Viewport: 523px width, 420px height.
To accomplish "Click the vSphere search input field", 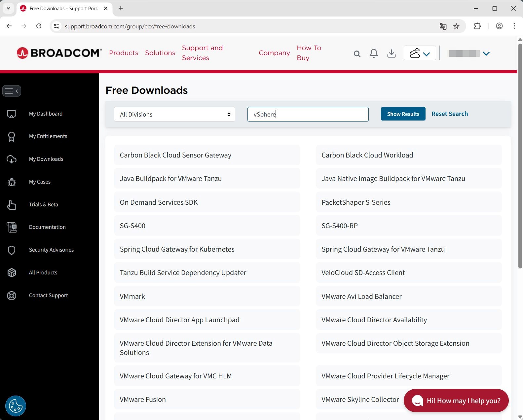I will (308, 114).
